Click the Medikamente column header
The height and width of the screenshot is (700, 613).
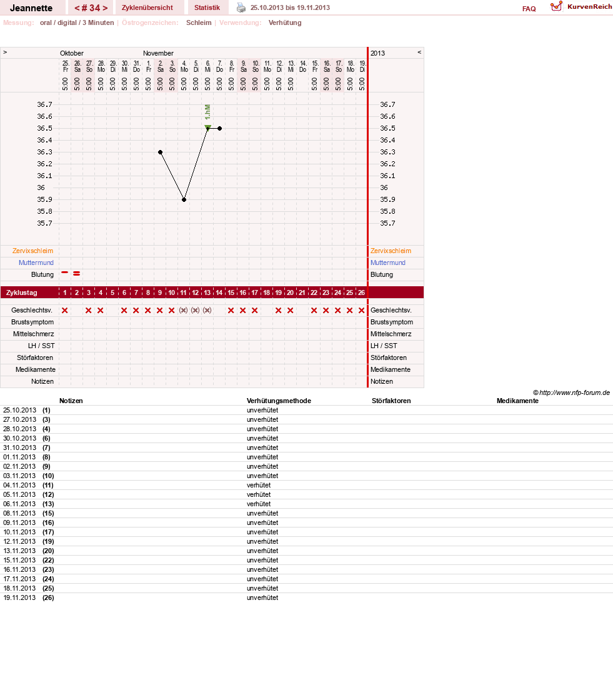coord(517,401)
